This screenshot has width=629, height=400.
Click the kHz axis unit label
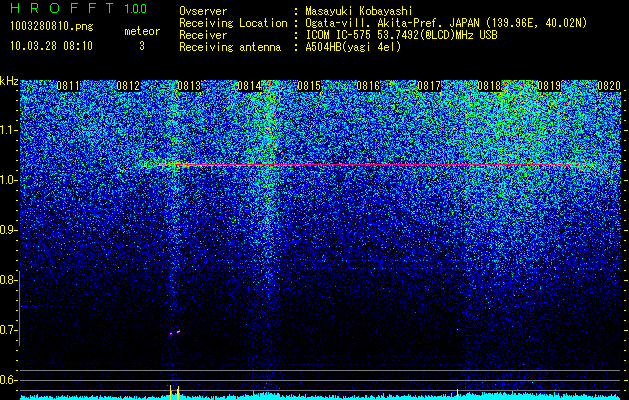pos(9,81)
